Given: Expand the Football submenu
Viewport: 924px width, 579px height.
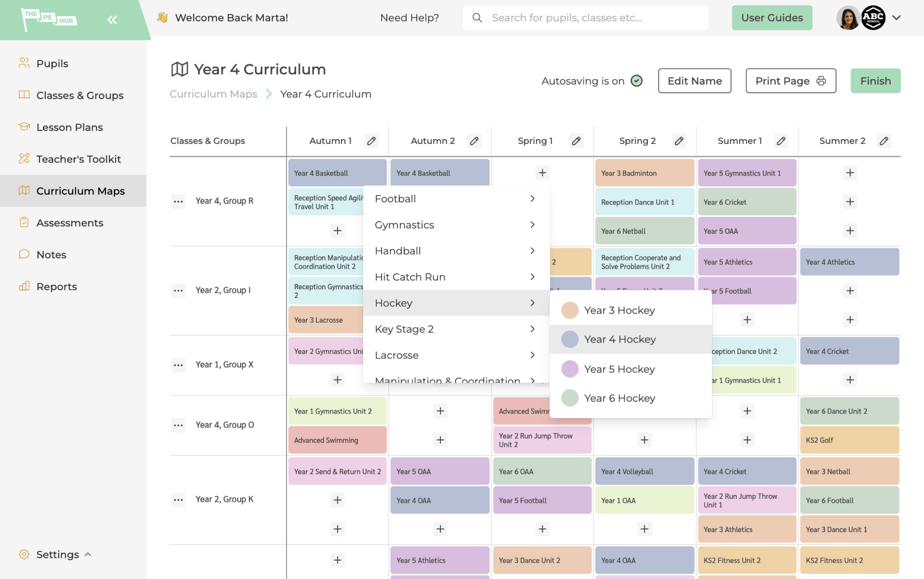Looking at the screenshot, I should click(456, 199).
